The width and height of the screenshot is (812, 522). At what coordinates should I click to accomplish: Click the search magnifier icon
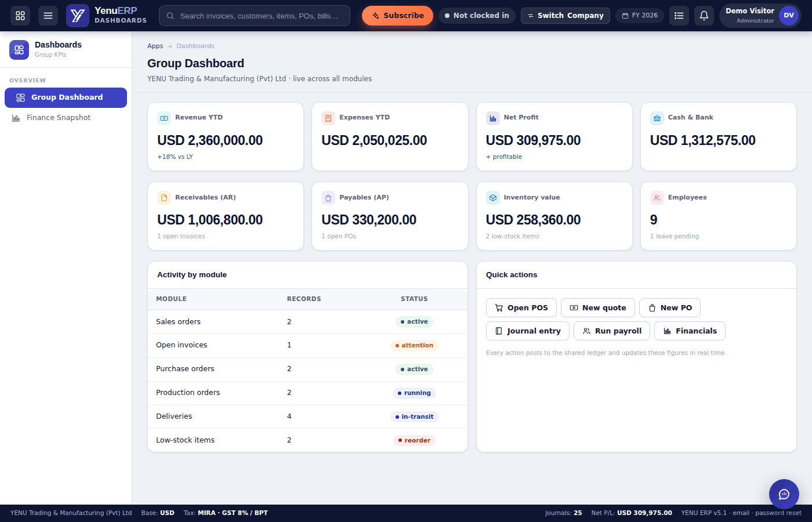171,16
